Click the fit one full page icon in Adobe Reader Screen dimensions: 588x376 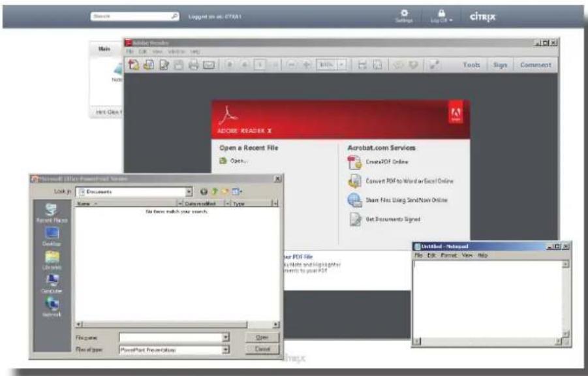pos(377,65)
